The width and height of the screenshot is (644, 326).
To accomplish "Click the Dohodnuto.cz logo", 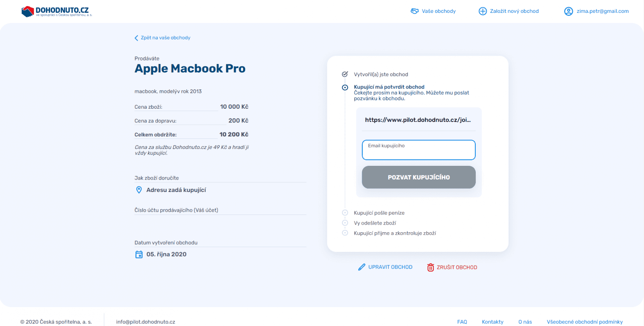I will pyautogui.click(x=56, y=11).
